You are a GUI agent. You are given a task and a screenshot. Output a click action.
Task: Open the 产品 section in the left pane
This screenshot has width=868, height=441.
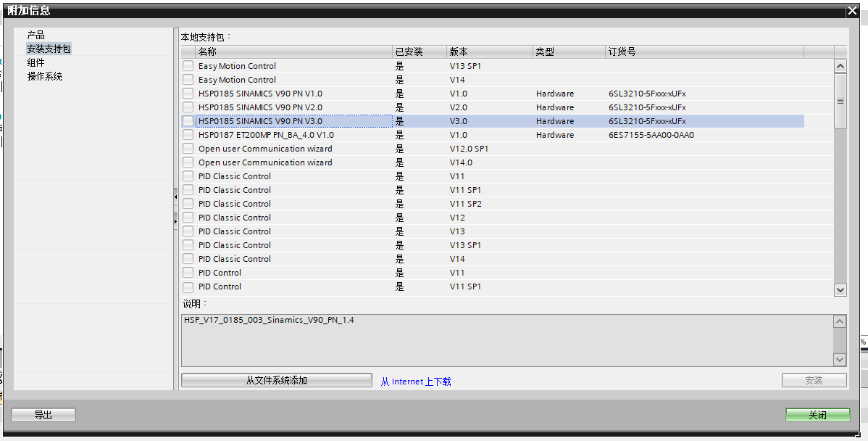tap(36, 36)
